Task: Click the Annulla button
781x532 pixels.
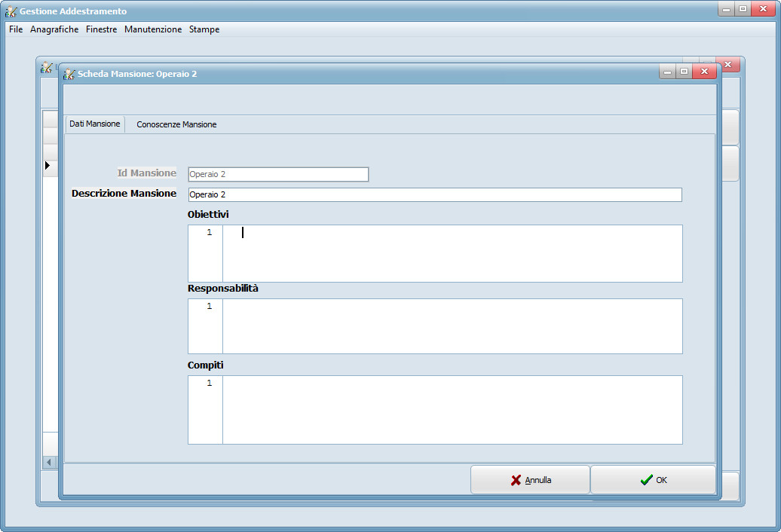Action: point(530,480)
